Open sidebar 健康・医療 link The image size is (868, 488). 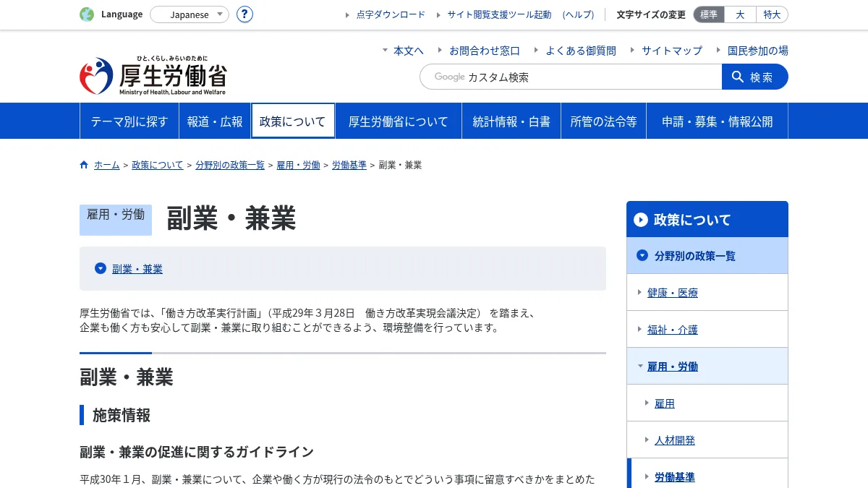(673, 292)
